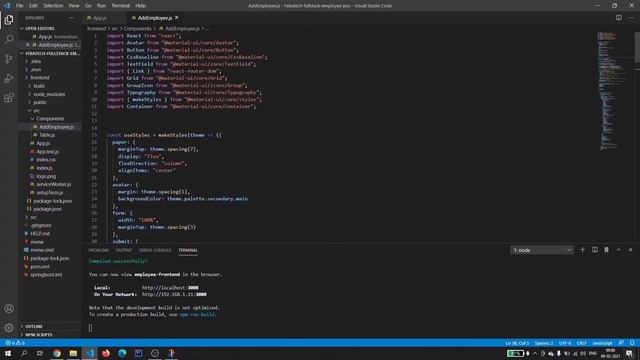Viewport: 640px width, 360px height.
Task: Click the code minimap preview
Action: tap(613, 91)
